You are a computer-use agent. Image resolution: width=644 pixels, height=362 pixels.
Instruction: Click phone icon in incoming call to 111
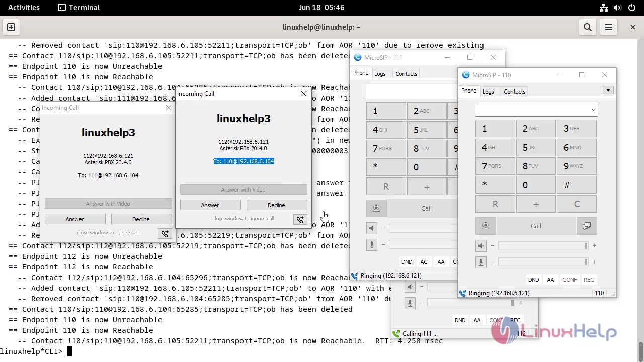(165, 233)
